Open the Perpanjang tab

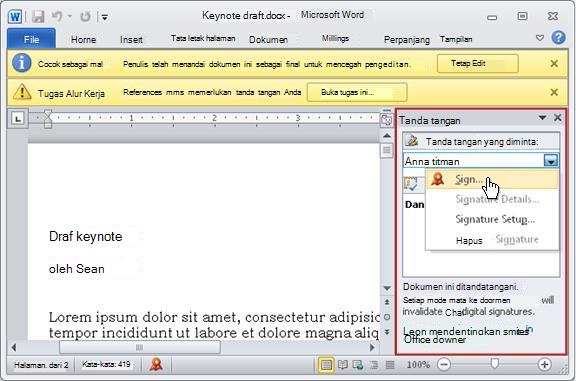click(407, 39)
